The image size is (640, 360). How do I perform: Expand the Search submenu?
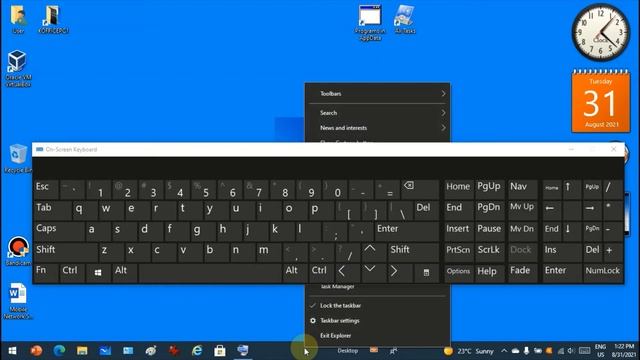click(378, 113)
